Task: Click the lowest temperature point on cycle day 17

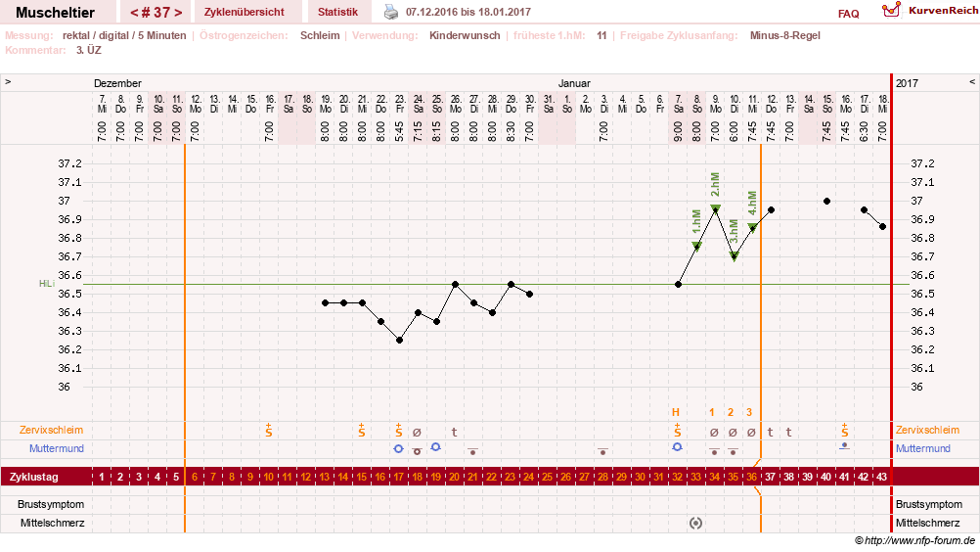Action: tap(399, 341)
